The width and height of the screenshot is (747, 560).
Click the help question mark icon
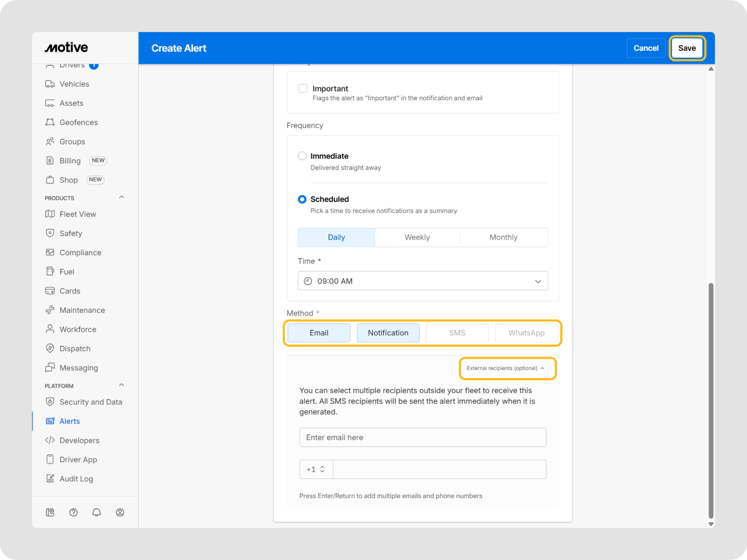pos(73,512)
